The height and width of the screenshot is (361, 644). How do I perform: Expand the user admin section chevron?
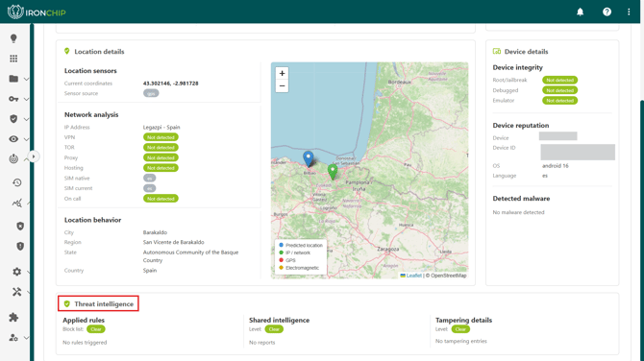pyautogui.click(x=26, y=338)
